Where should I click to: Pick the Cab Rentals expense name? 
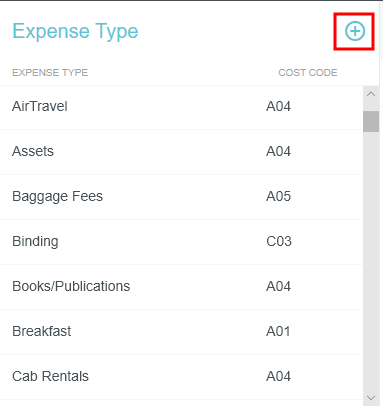click(x=50, y=376)
